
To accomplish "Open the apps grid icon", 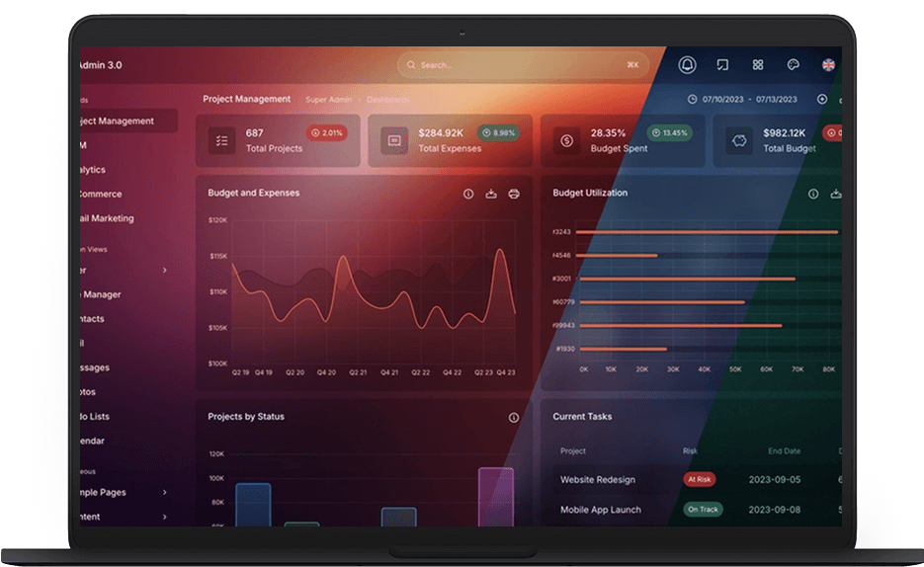I will click(x=758, y=65).
